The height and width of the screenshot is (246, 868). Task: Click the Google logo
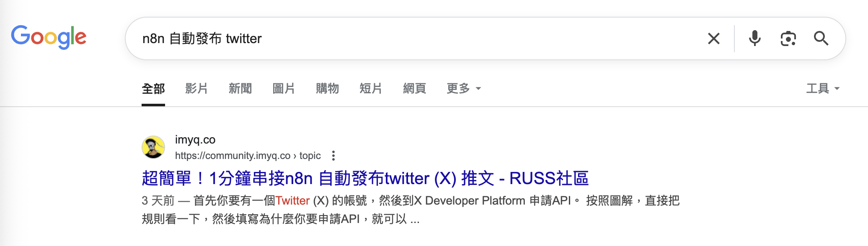pos(49,37)
